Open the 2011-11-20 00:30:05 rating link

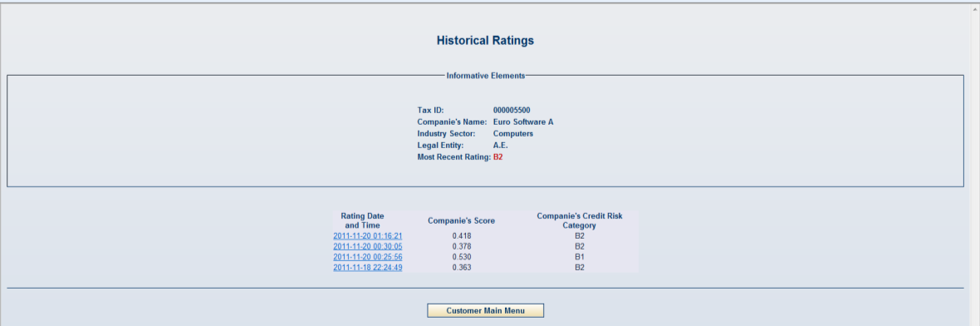coord(367,246)
